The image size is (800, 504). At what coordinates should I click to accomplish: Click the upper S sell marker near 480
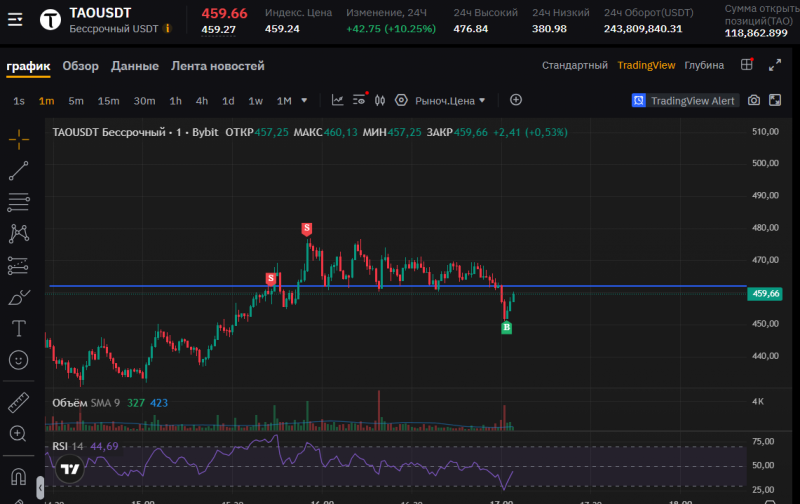click(x=307, y=229)
